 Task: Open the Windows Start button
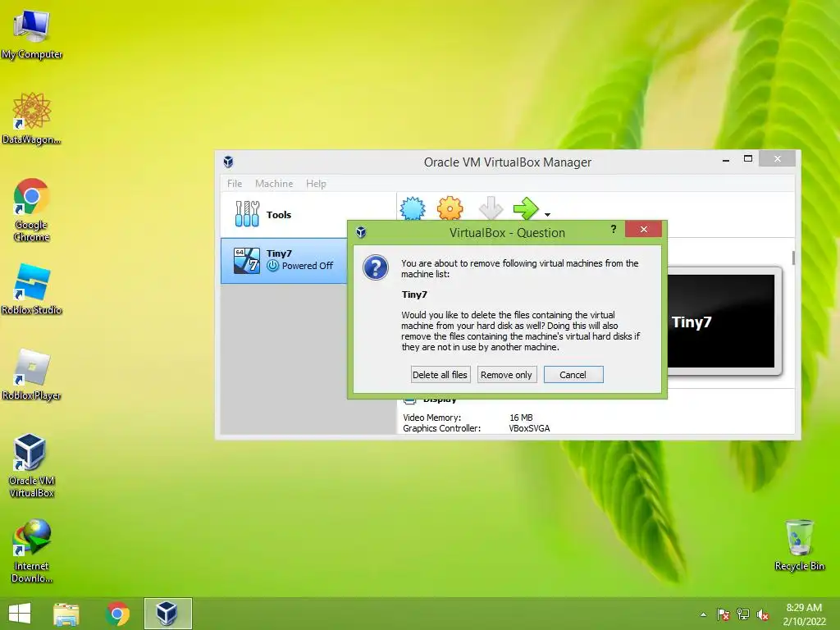(20, 614)
